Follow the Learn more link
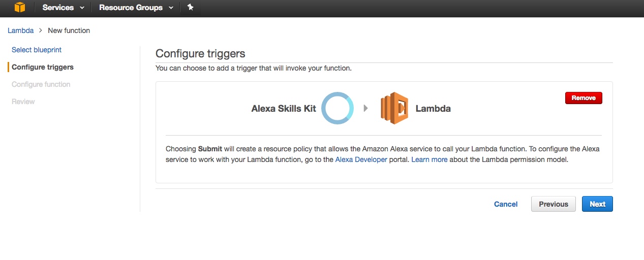 (430, 159)
